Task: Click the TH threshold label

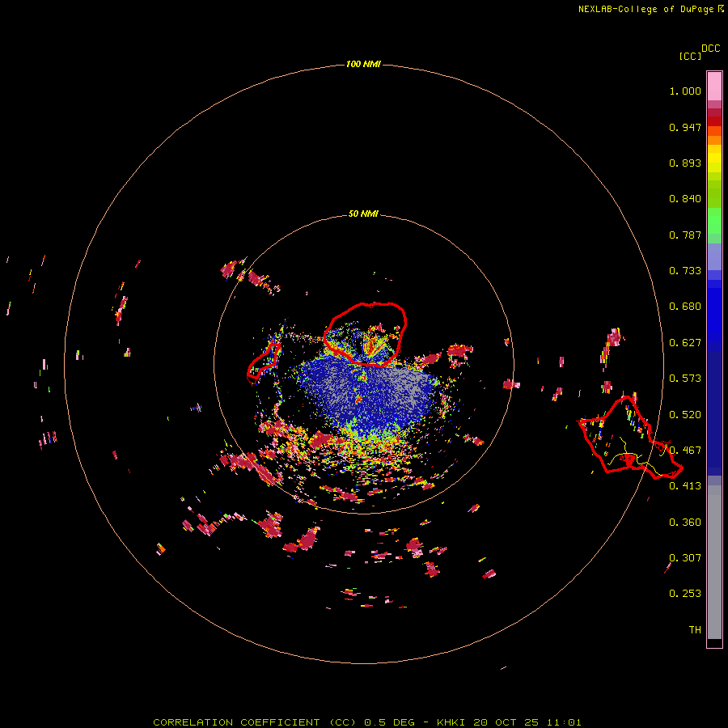Action: coord(695,630)
